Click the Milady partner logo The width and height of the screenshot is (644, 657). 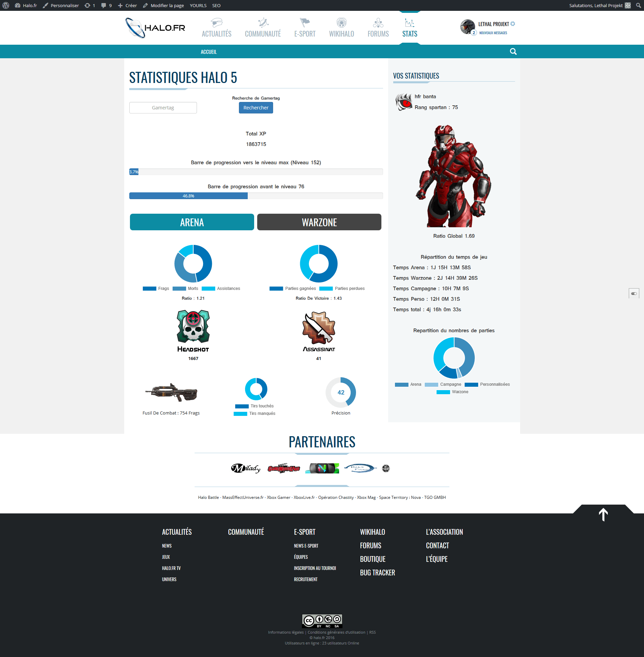pyautogui.click(x=246, y=468)
